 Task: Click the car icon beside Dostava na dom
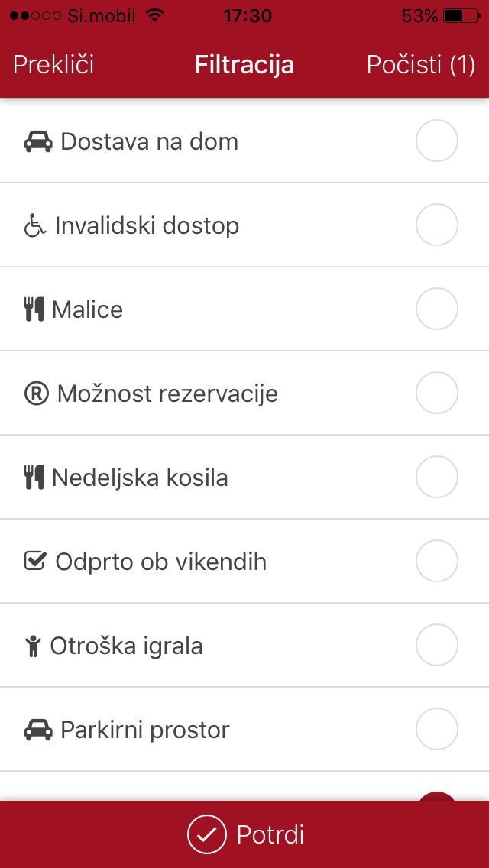click(38, 142)
